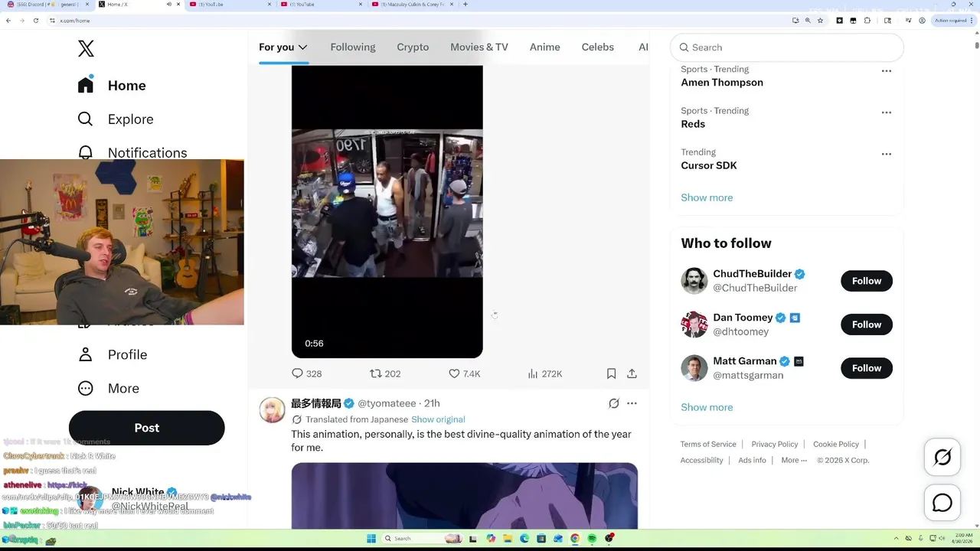
Task: Switch to the Celebs tab
Action: coord(598,47)
